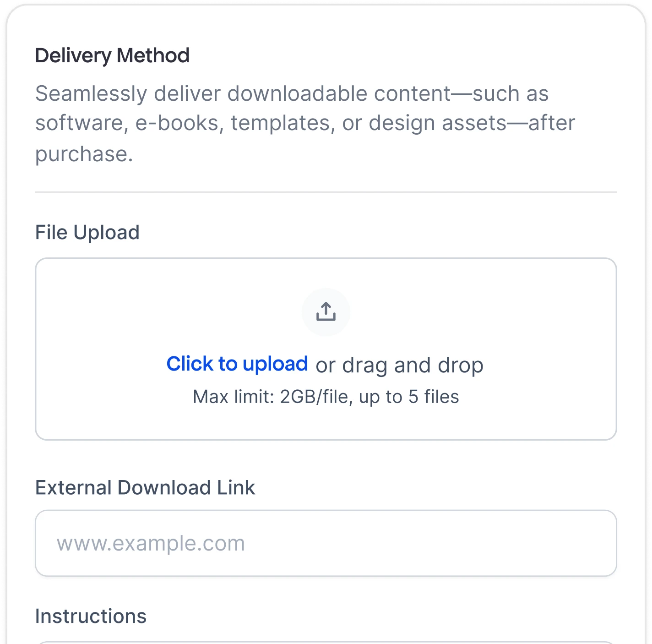Click the 'External Download Link' label
This screenshot has width=652, height=644.
[145, 487]
